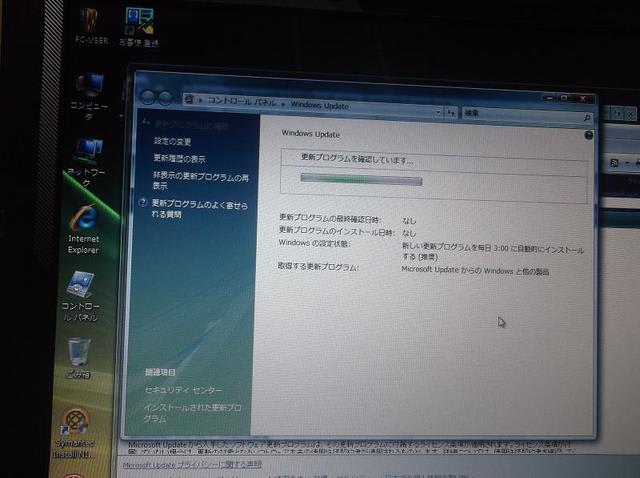The width and height of the screenshot is (640, 478).
Task: Open the 更新履歴の表示 link
Action: tap(179, 158)
